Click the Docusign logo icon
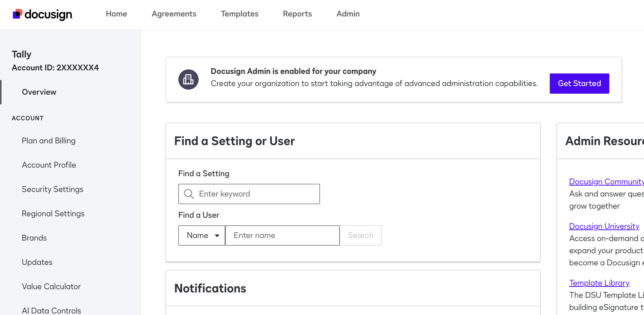Screen dimensions: 644x315 [17, 14]
